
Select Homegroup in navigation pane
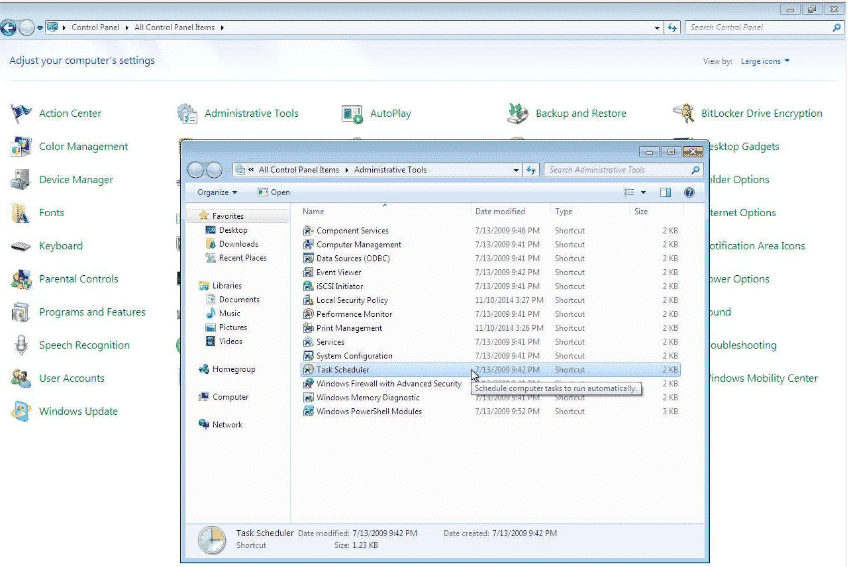(233, 369)
